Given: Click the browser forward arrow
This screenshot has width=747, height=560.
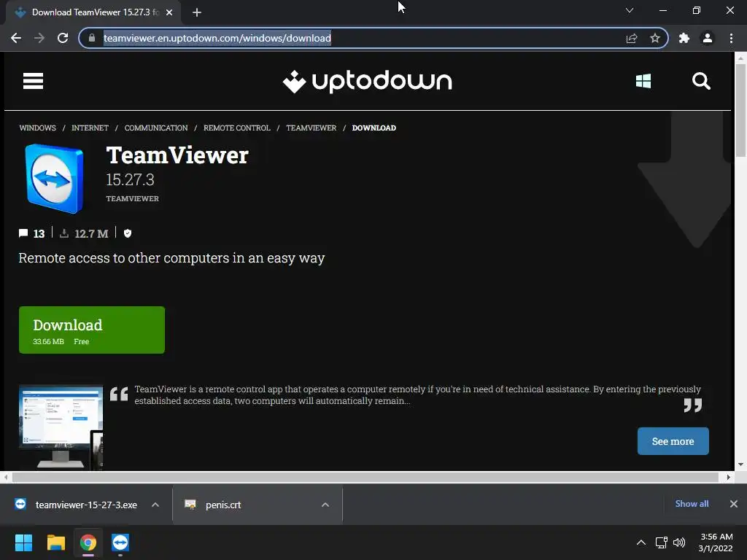Looking at the screenshot, I should click(39, 38).
